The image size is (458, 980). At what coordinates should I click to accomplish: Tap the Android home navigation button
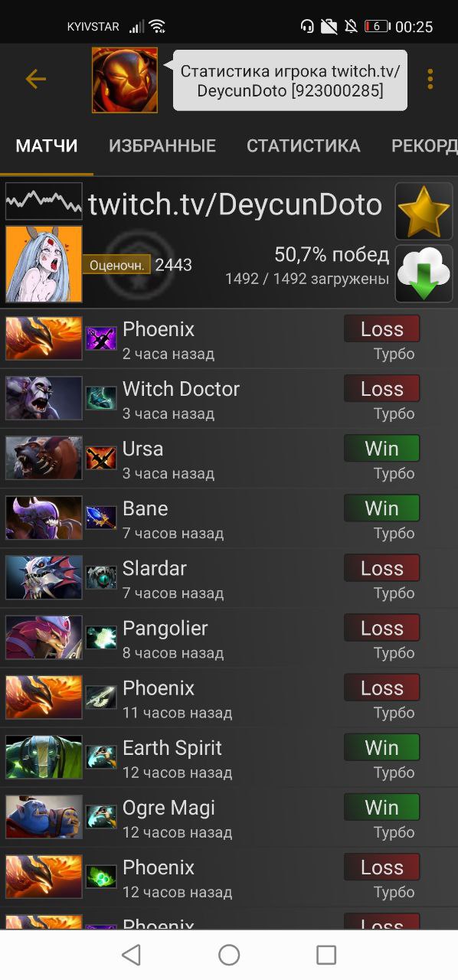(x=229, y=955)
